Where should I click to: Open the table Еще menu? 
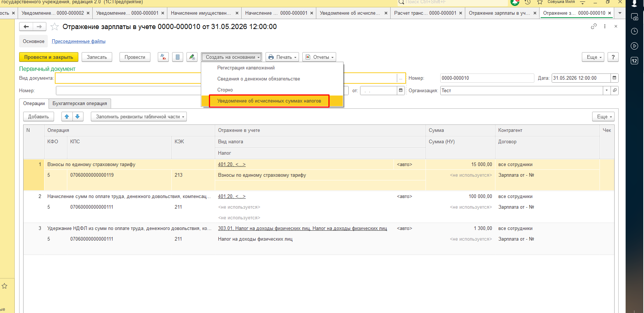[x=603, y=116]
